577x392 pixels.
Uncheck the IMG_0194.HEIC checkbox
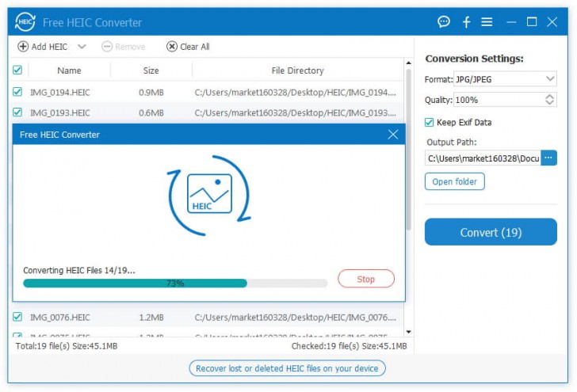tap(17, 92)
